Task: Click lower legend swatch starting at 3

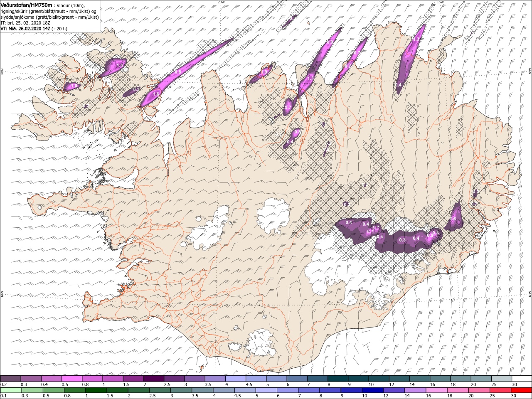Action: pyautogui.click(x=181, y=390)
